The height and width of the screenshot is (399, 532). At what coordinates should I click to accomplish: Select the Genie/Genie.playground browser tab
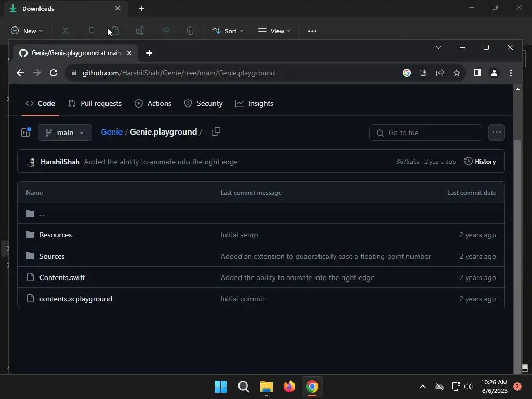coord(75,53)
